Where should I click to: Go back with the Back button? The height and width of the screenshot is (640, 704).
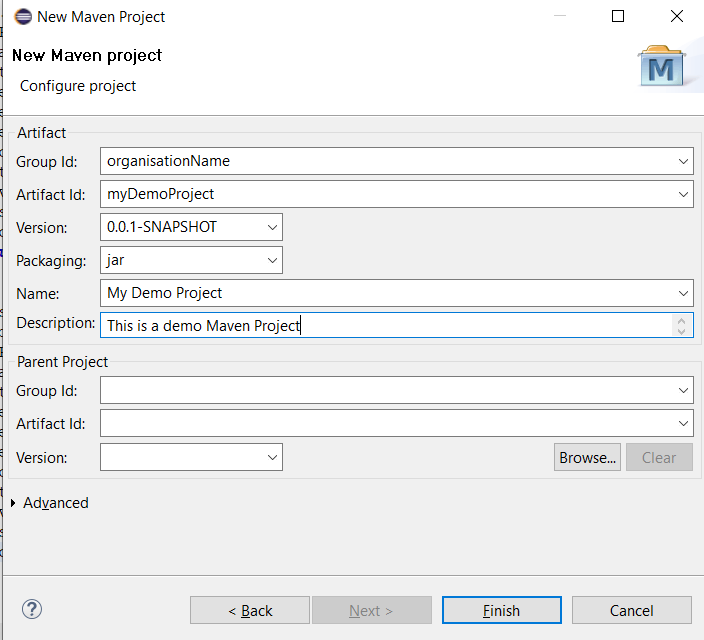point(250,610)
